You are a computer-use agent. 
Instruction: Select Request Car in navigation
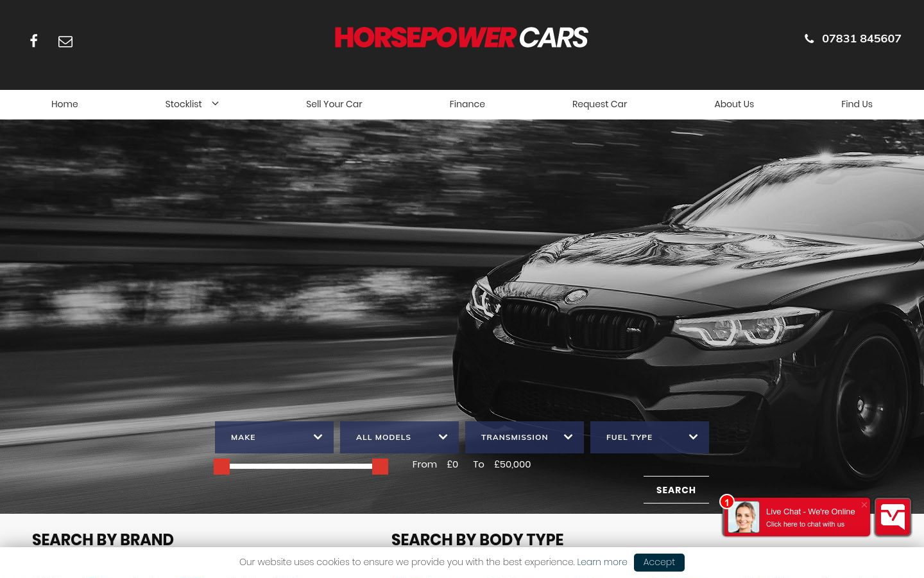click(x=599, y=104)
